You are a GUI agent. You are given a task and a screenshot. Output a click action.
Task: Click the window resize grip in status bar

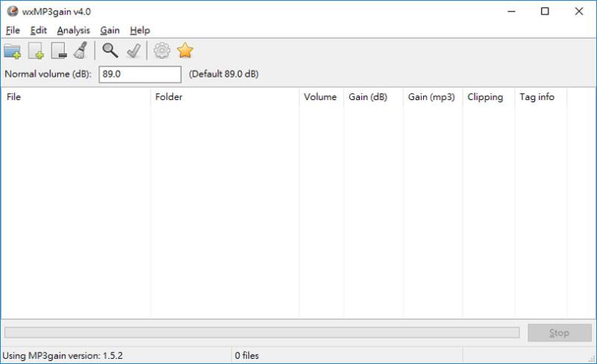(x=592, y=359)
